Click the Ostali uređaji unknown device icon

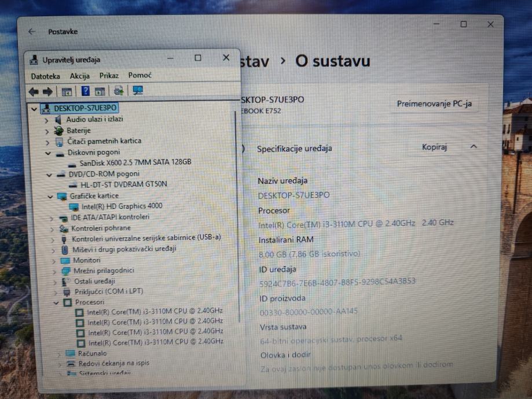66,282
